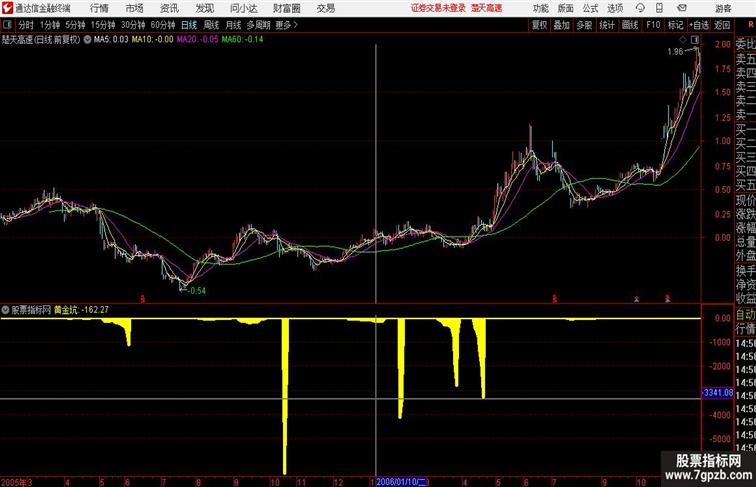Click the 返回 back button

click(x=722, y=25)
